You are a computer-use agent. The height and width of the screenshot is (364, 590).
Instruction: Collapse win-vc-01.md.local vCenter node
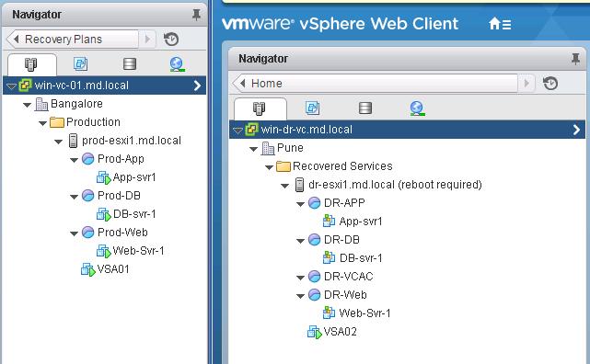tap(11, 86)
